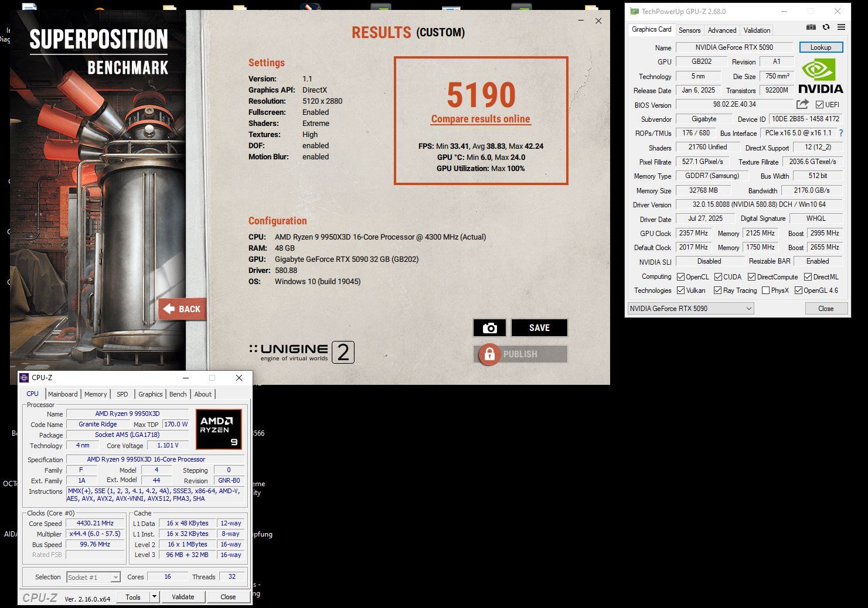Click the Superposition screenshot camera button
Image resolution: width=868 pixels, height=608 pixels.
click(489, 328)
